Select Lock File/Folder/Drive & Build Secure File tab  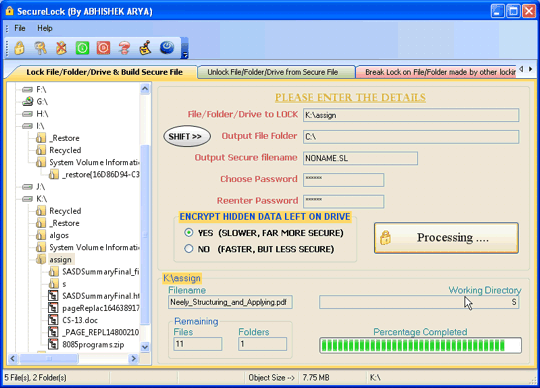(104, 72)
